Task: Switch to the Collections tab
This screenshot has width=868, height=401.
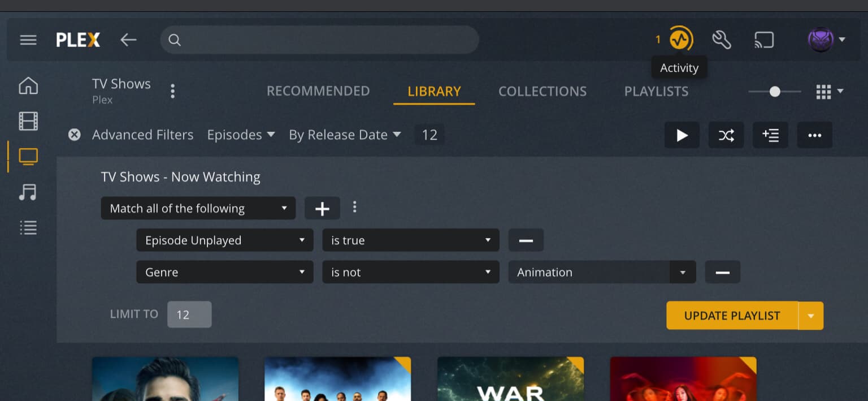Action: click(x=542, y=91)
